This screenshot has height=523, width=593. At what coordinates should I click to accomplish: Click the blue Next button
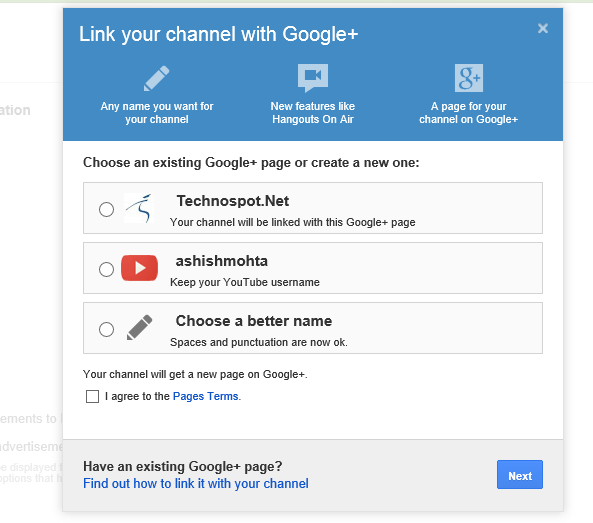click(520, 475)
